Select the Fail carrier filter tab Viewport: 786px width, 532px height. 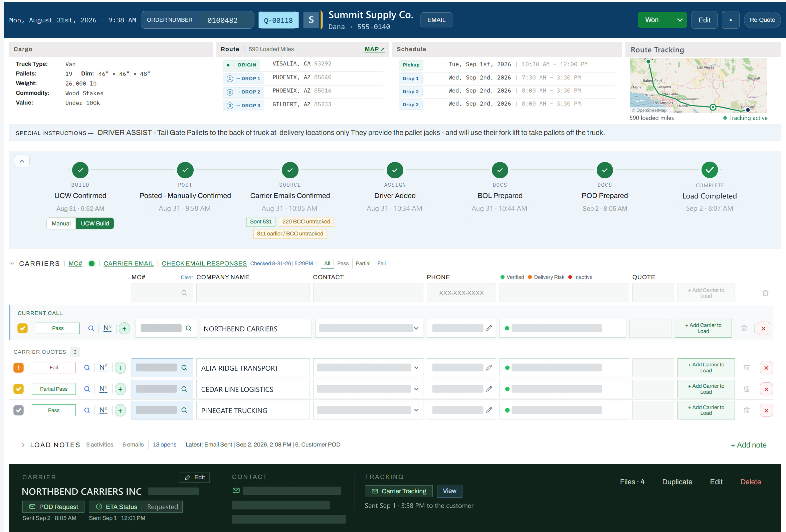point(382,263)
